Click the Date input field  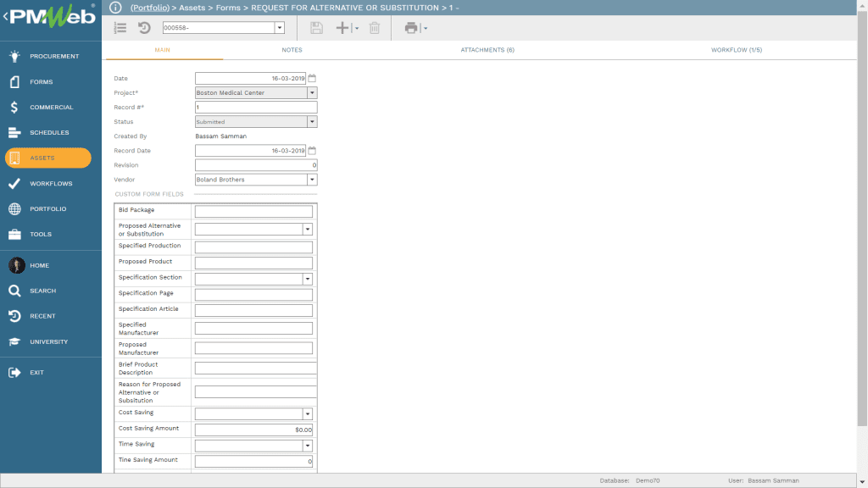250,78
